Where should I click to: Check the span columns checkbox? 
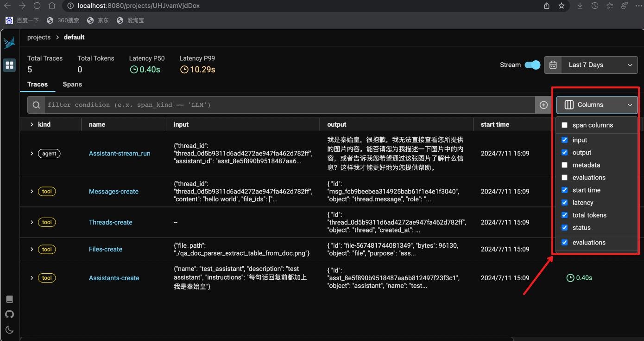[x=564, y=125]
